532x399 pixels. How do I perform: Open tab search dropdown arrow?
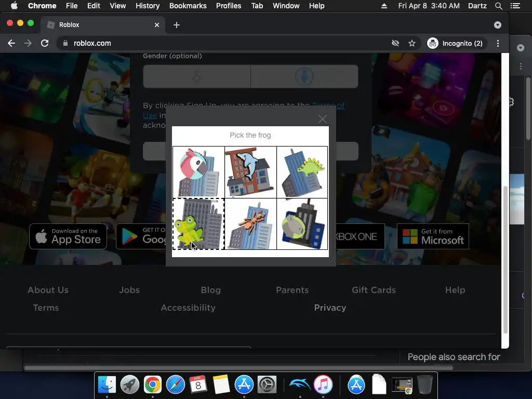coord(497,25)
